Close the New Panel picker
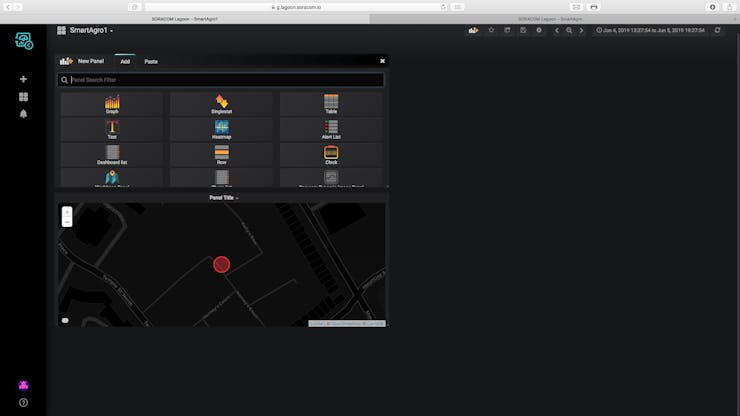This screenshot has width=740, height=416. tap(382, 61)
